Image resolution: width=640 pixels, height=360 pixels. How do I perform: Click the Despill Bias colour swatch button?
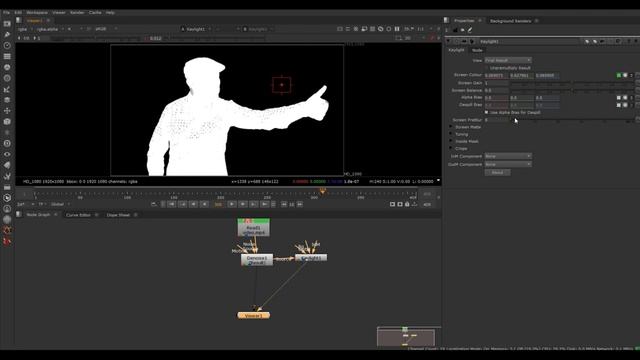(x=619, y=105)
